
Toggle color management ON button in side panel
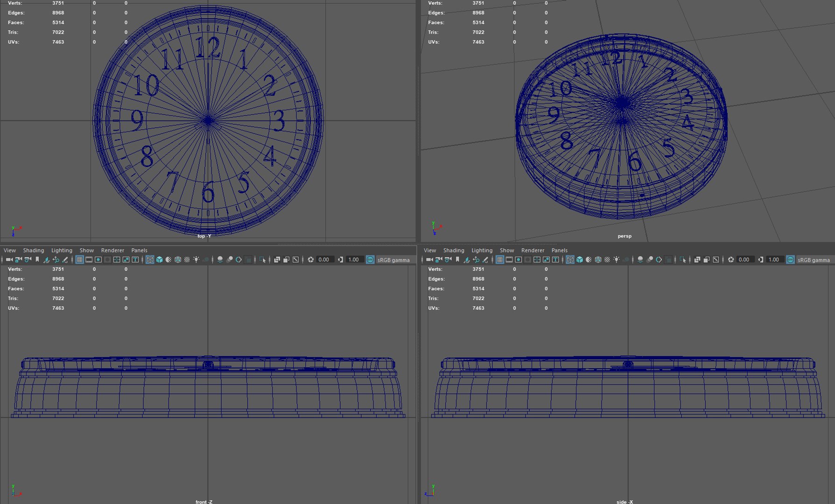pyautogui.click(x=790, y=260)
